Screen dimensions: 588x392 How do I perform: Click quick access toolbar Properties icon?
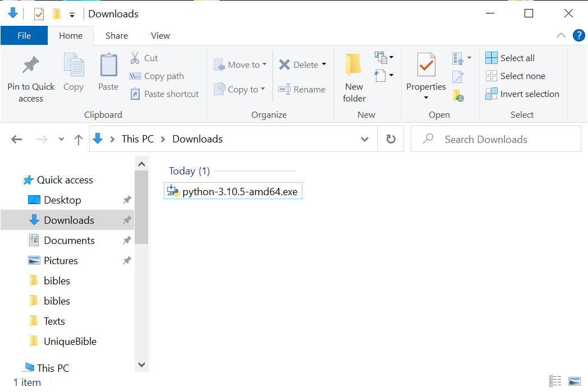point(39,14)
